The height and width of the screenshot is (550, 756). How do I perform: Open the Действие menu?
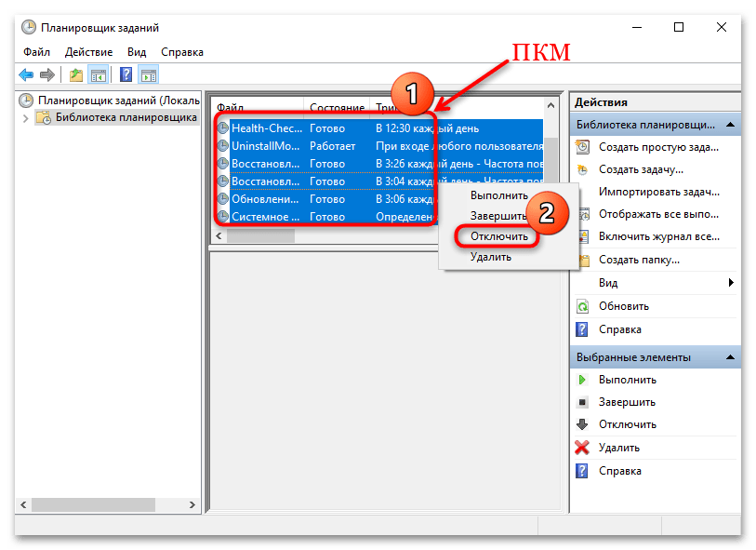click(x=89, y=52)
